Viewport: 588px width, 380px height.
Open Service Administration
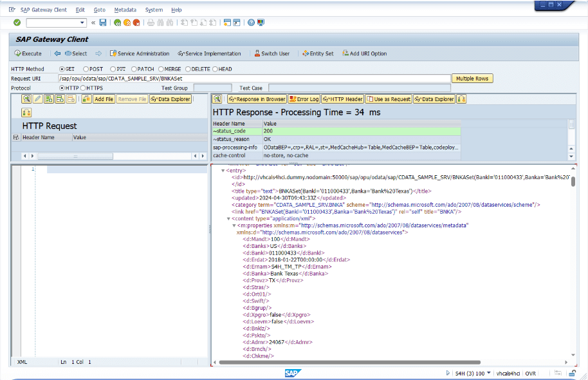click(x=140, y=53)
